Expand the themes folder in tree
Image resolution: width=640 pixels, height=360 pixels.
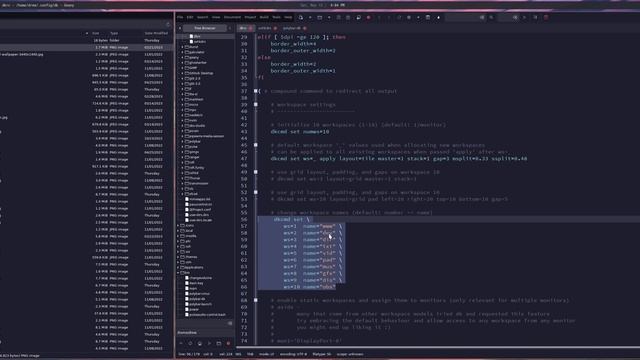178,257
